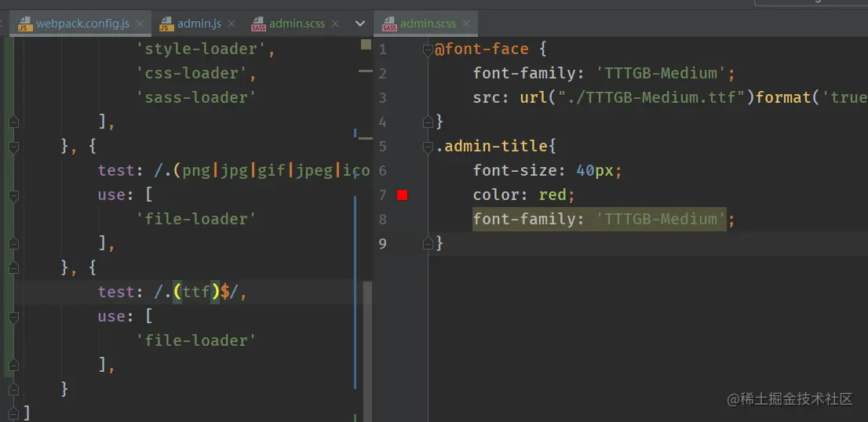Viewport: 868px width, 422px height.
Task: Switch to the admin.js tab
Action: 199,24
